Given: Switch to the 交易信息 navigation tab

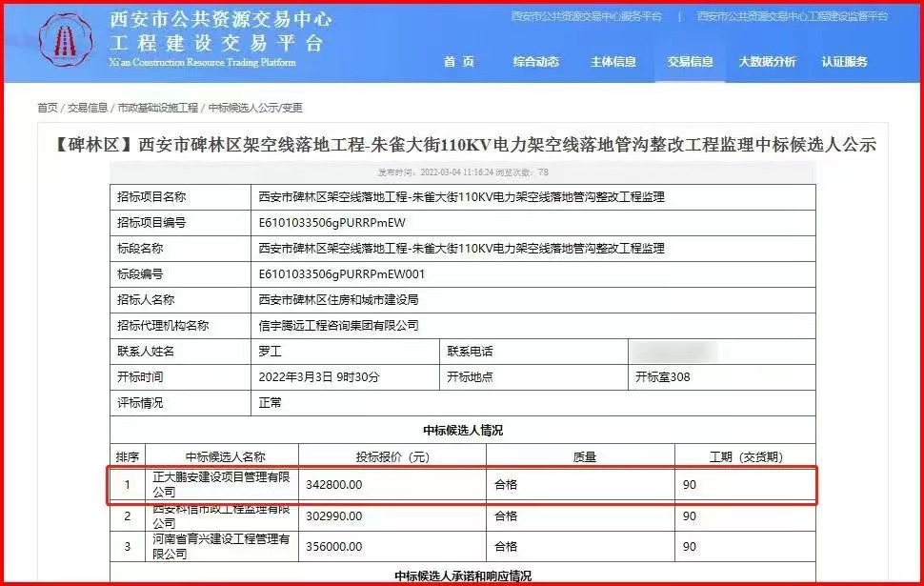Looking at the screenshot, I should (690, 62).
